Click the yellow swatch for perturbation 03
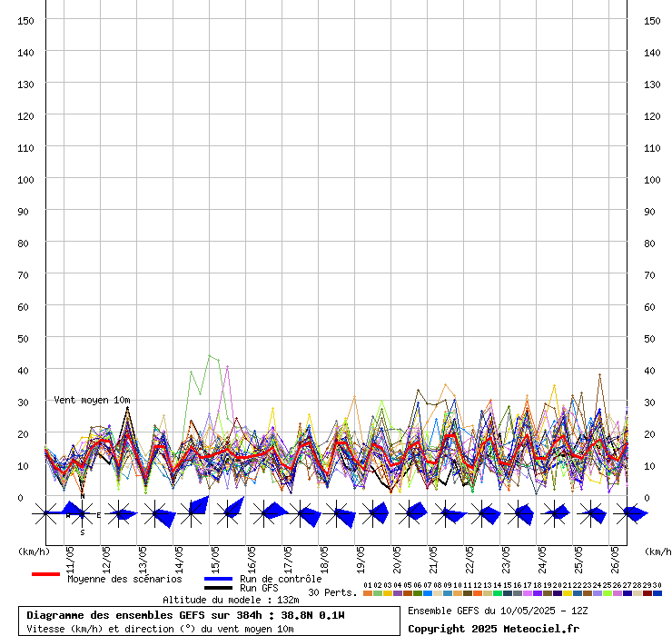Image resolution: width=672 pixels, height=636 pixels. point(388,593)
